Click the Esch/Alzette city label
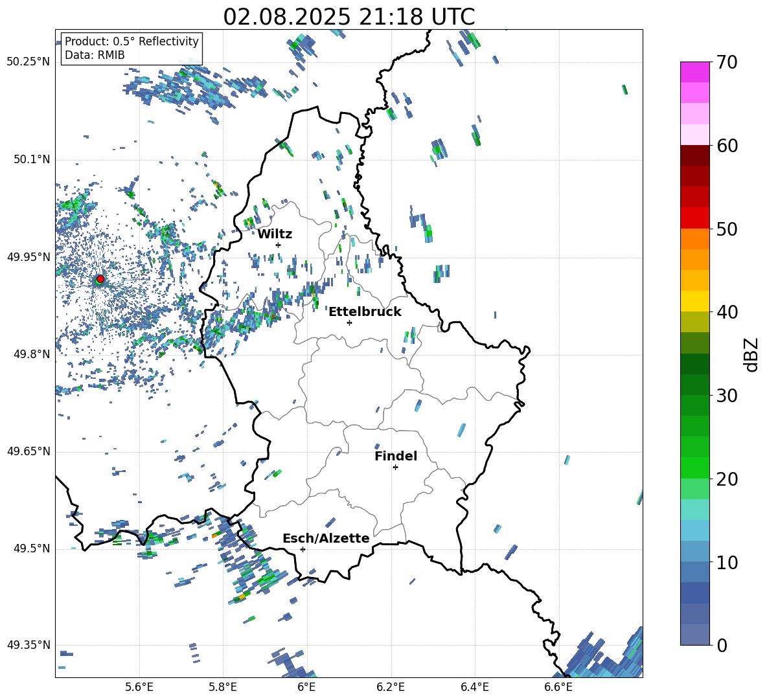Viewport: 767px width, 700px height. [326, 538]
